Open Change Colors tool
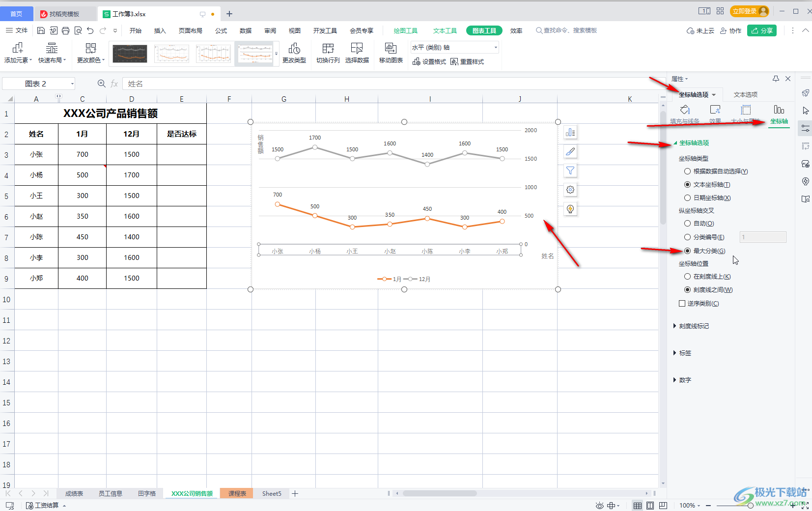The height and width of the screenshot is (511, 812). pos(91,53)
